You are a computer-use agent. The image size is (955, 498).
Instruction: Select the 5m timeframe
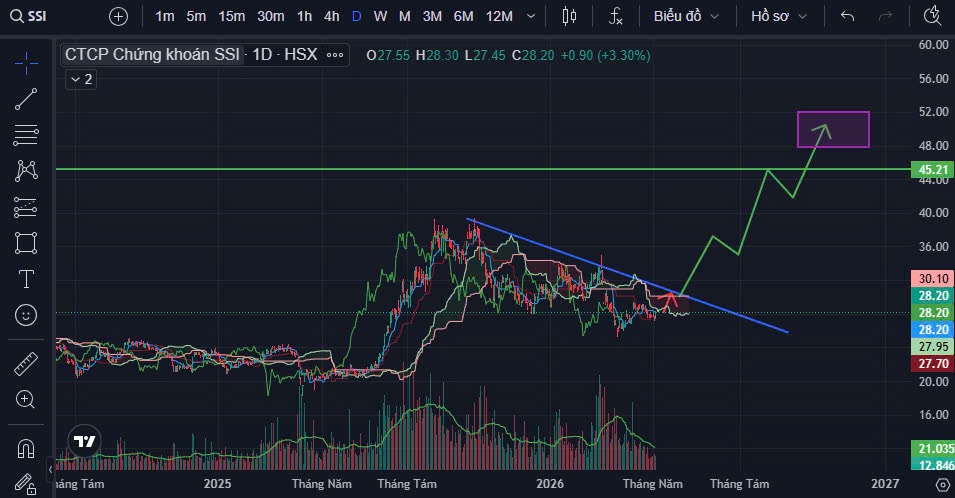[196, 16]
